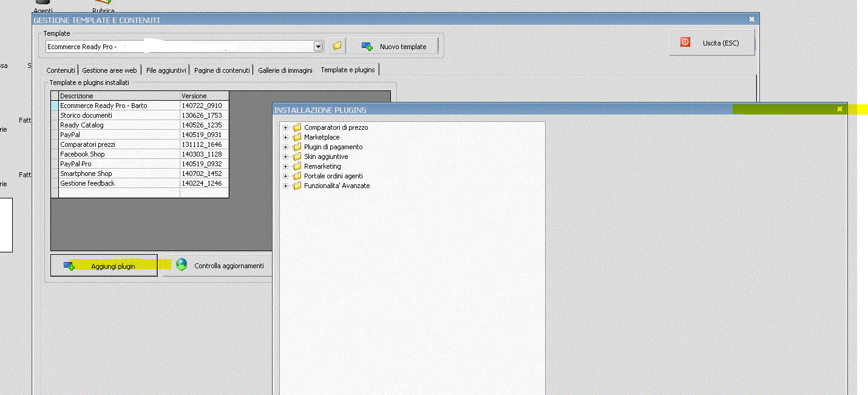This screenshot has width=868, height=395.
Task: Click version cell 140722_0910
Action: point(205,106)
